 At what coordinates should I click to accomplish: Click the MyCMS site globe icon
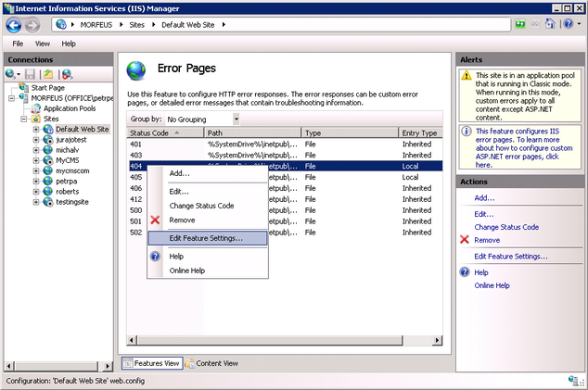point(48,160)
